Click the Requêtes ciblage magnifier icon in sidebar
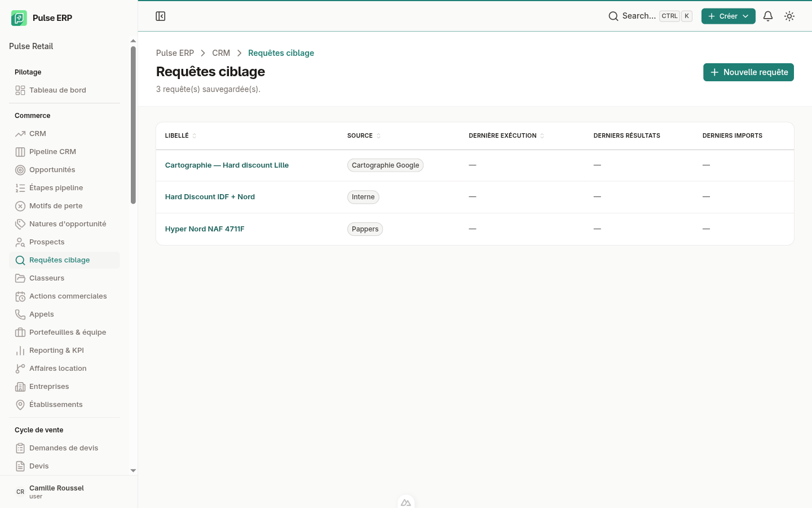The image size is (812, 508). coord(20,260)
